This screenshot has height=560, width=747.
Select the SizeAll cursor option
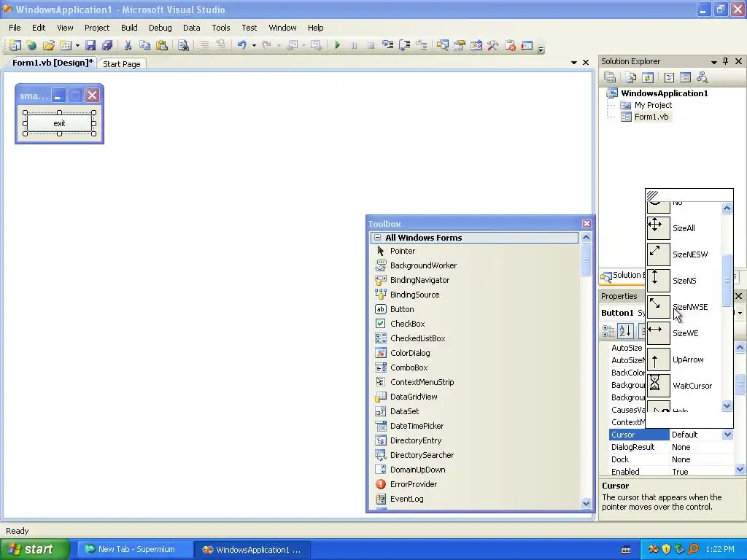(684, 228)
